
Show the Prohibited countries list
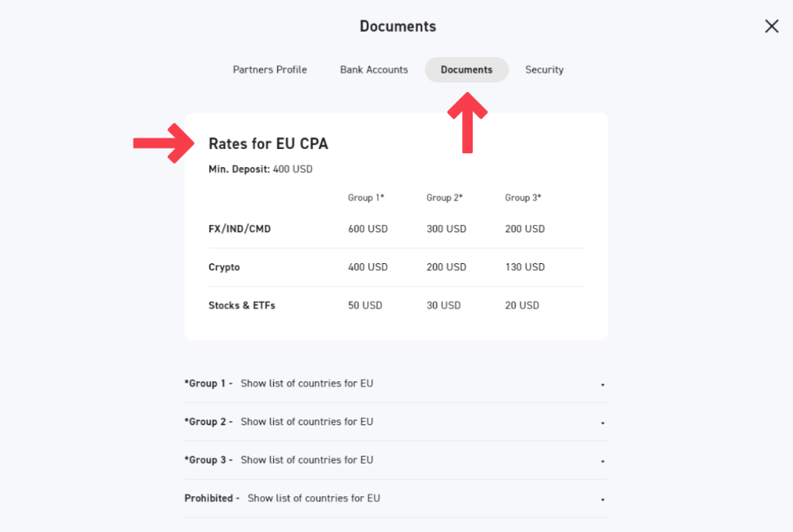click(x=313, y=499)
